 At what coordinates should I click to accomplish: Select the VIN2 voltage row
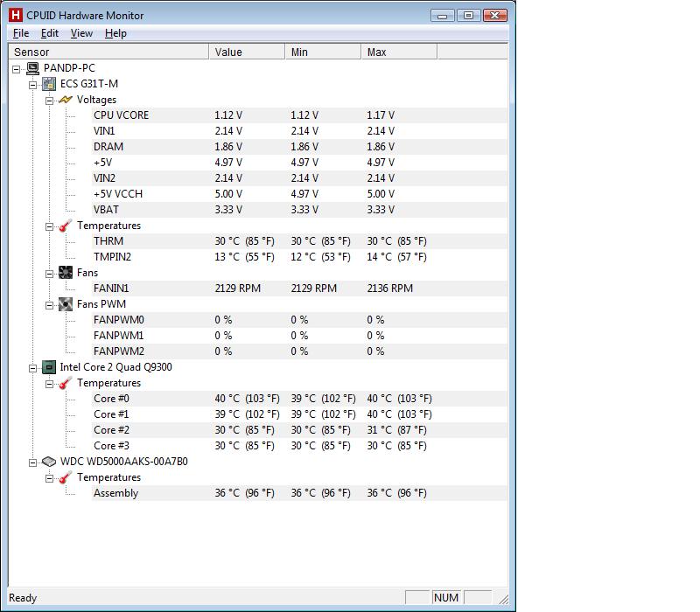click(x=299, y=178)
